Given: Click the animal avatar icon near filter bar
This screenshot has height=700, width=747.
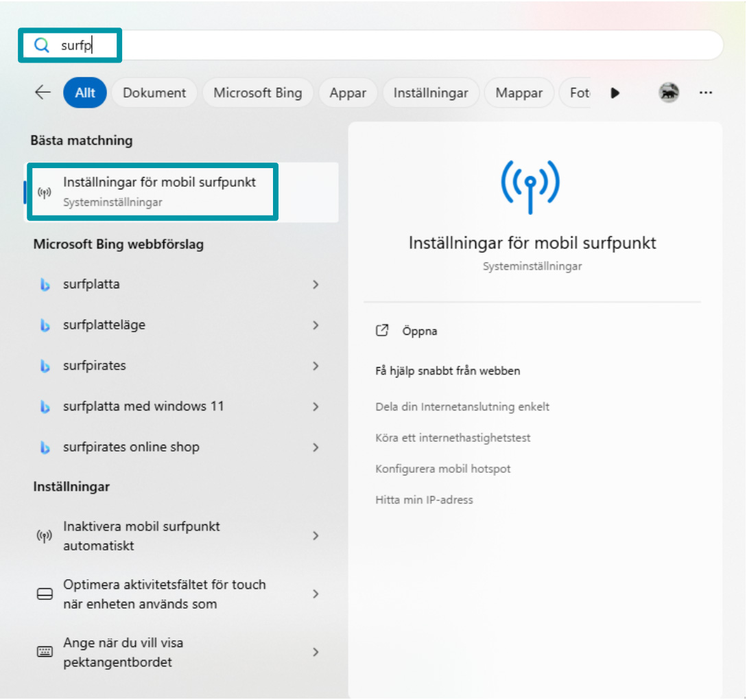Looking at the screenshot, I should (x=669, y=93).
